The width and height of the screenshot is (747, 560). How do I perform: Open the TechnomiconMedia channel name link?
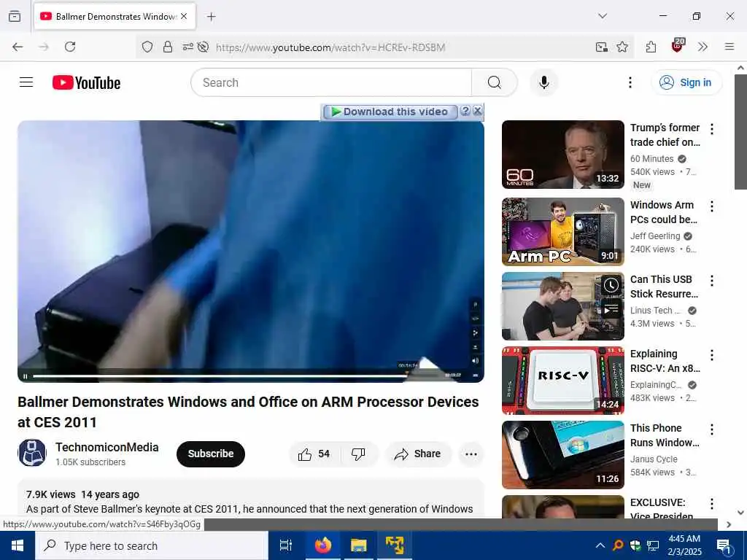(x=107, y=447)
